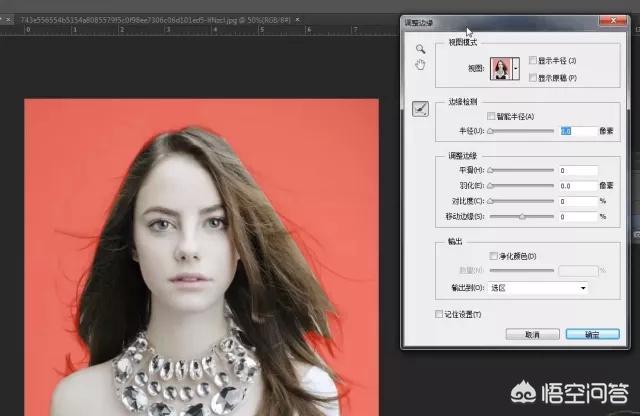Viewport: 640px width, 416px height.
Task: Enable the 显示原稿 (P) checkbox
Action: pyautogui.click(x=533, y=78)
